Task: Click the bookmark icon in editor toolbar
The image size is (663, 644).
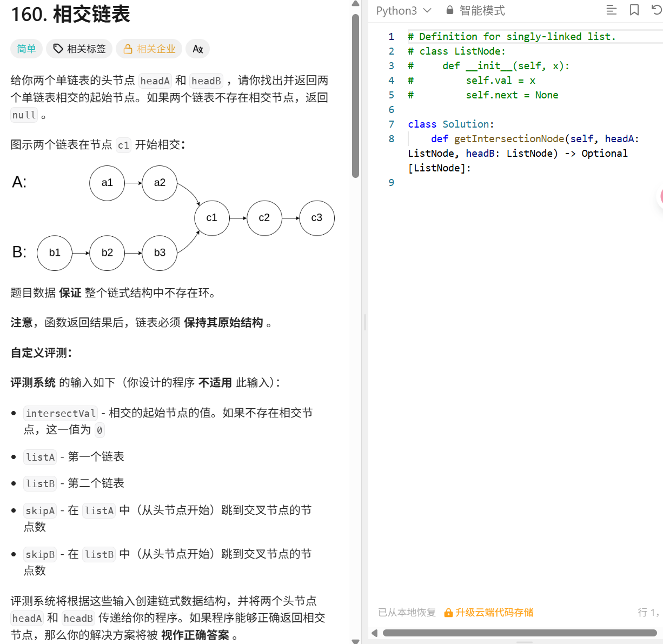Action: 634,10
